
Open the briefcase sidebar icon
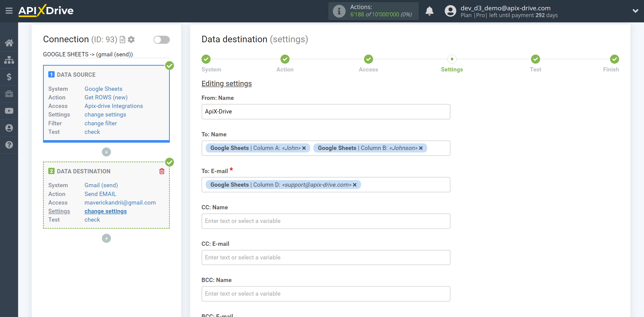9,94
